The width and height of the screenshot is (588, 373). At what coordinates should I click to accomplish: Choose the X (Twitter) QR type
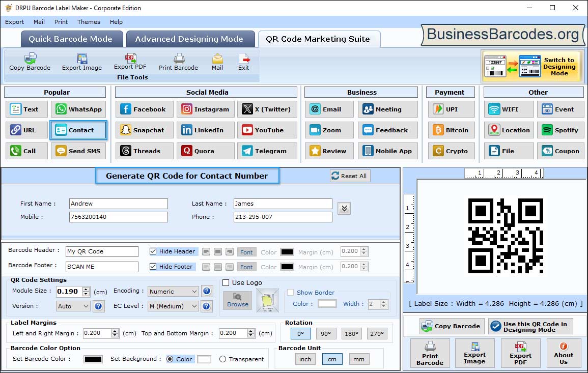[x=267, y=109]
